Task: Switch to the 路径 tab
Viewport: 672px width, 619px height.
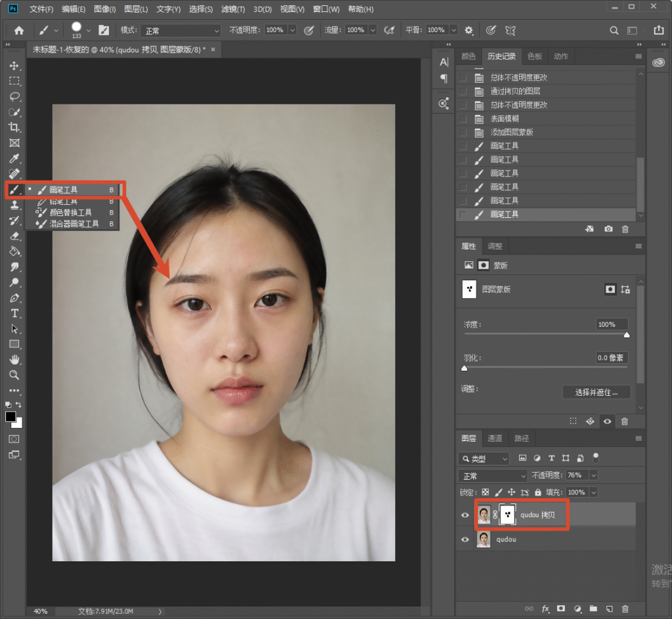Action: [521, 438]
